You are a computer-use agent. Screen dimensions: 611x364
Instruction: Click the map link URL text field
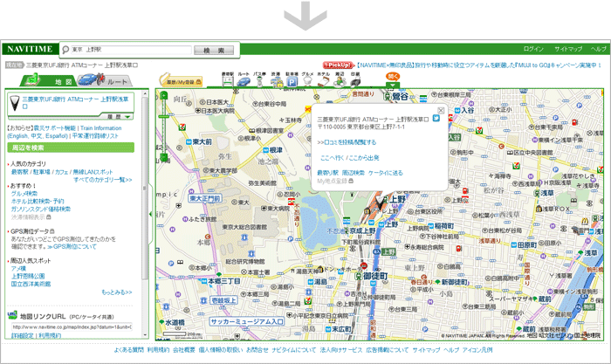pyautogui.click(x=72, y=327)
